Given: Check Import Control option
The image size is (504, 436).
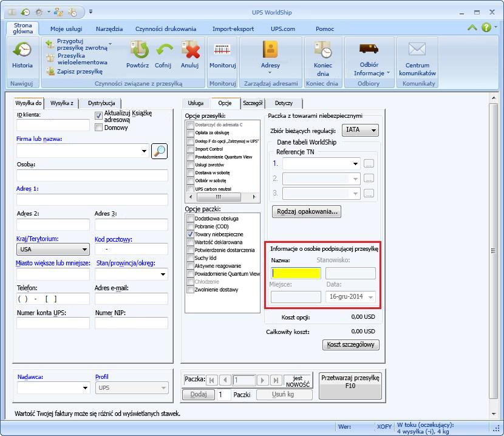Looking at the screenshot, I should (190, 149).
